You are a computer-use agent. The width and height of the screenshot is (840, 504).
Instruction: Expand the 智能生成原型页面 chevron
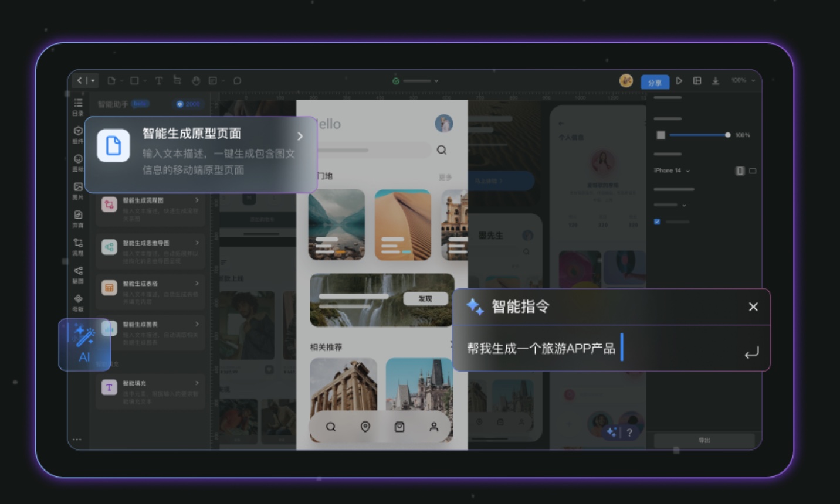(x=300, y=136)
